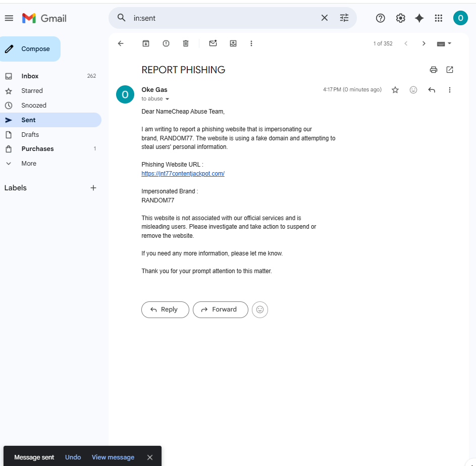The image size is (476, 466).
Task: Open the Starred folder
Action: click(x=50, y=91)
